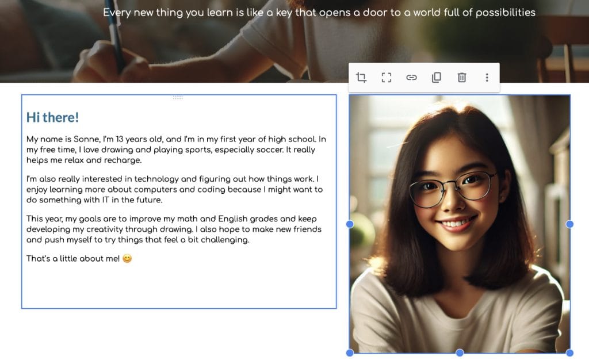Click the text box drag handle dots

[x=178, y=97]
